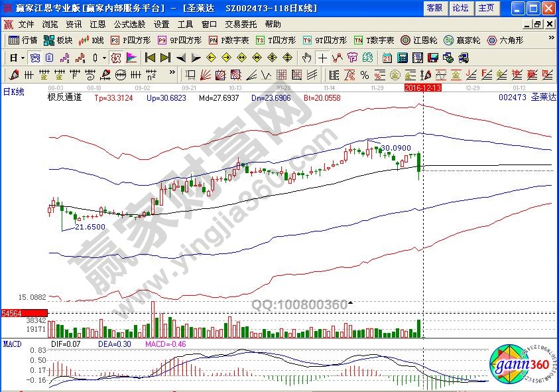Select the percent sign drawing tool

(x=364, y=74)
